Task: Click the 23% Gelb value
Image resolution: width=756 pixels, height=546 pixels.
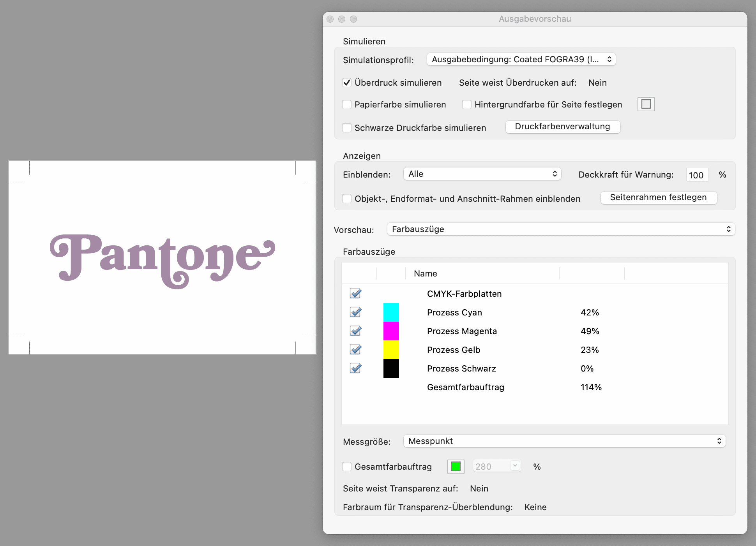Action: 590,350
